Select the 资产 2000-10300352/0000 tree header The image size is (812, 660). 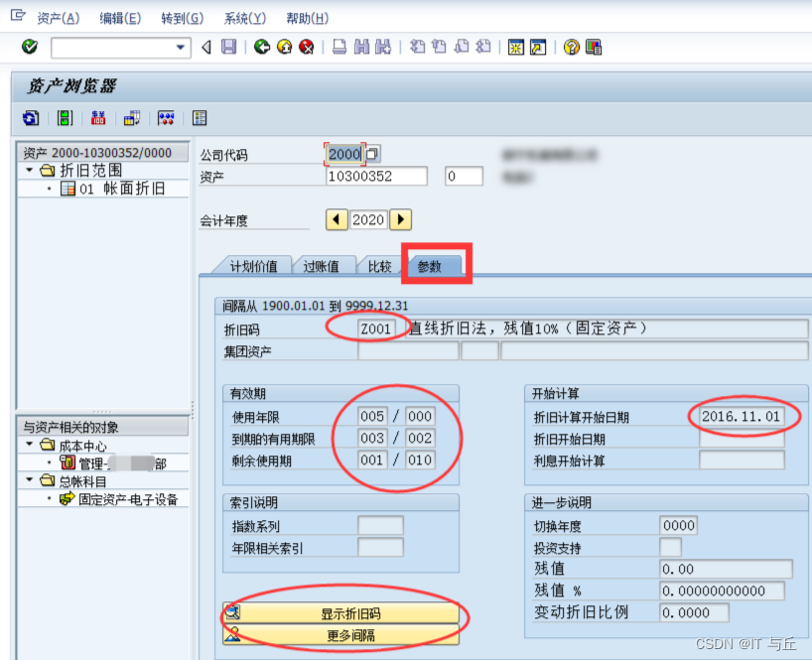102,152
